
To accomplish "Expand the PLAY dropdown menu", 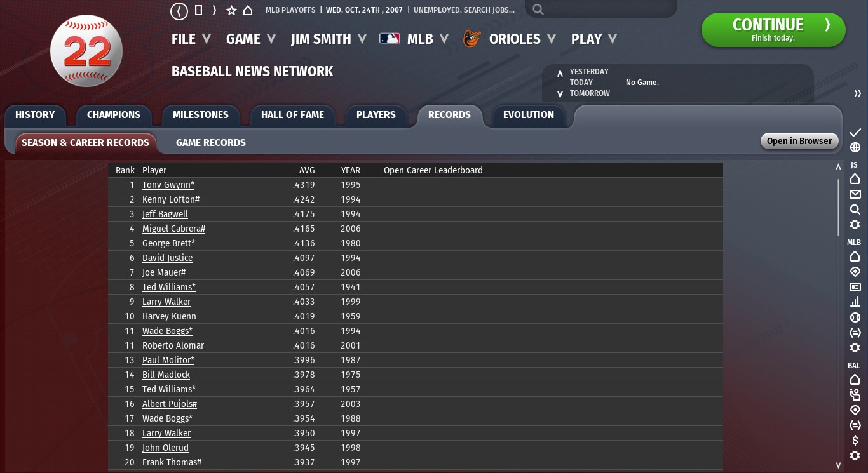I will pyautogui.click(x=593, y=39).
